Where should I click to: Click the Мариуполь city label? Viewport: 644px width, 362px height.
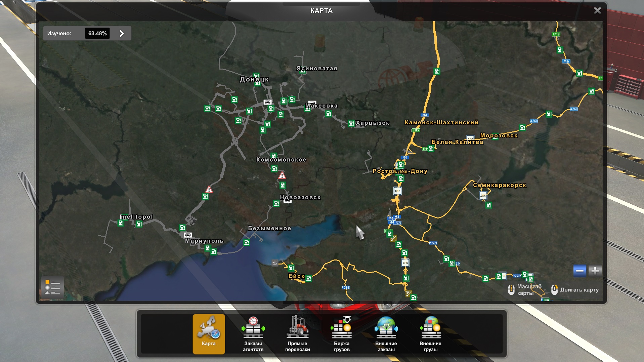pos(204,241)
